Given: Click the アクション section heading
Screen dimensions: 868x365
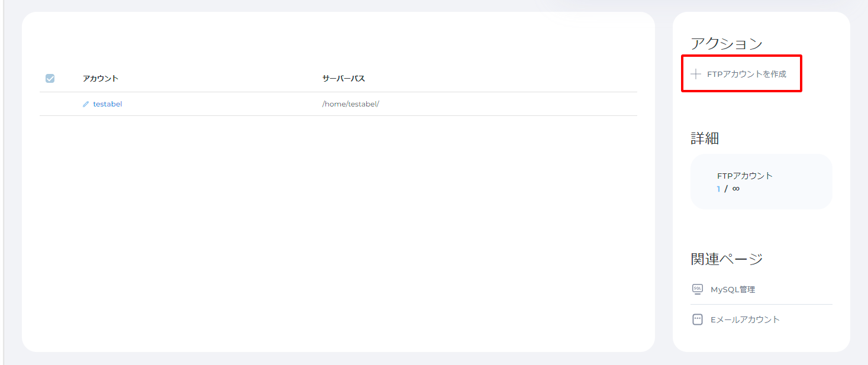Looking at the screenshot, I should click(x=726, y=43).
